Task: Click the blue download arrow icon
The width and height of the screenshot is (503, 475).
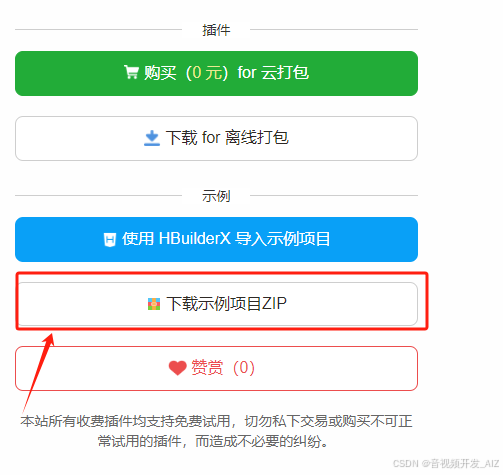Action: [152, 138]
